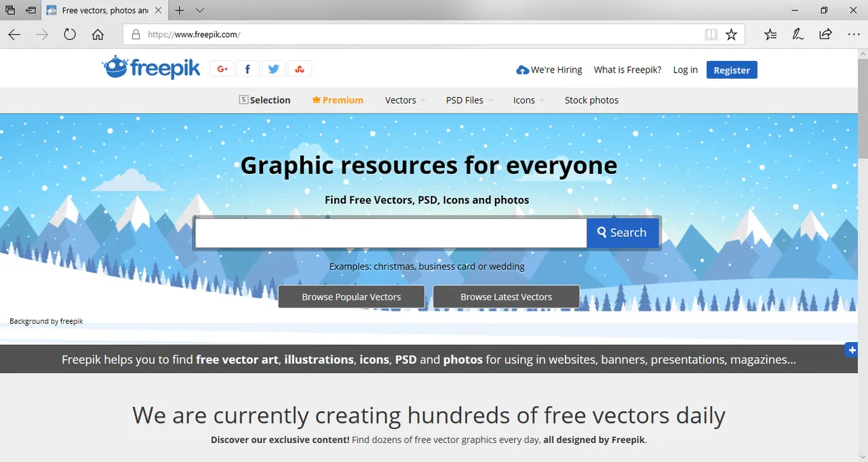The height and width of the screenshot is (462, 868).
Task: Go to browser home page
Action: [x=98, y=35]
